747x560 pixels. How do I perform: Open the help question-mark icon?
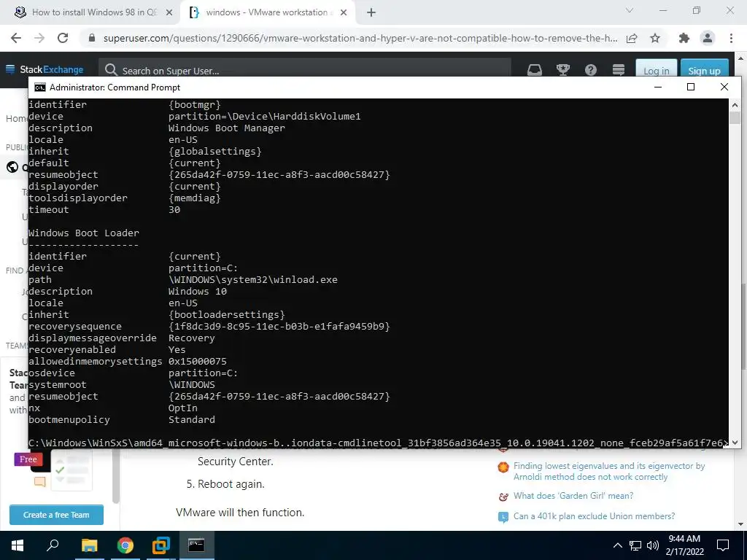point(591,70)
